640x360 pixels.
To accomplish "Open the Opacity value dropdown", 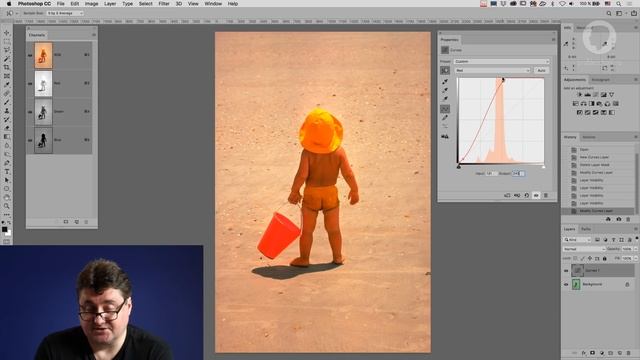I will [636, 249].
